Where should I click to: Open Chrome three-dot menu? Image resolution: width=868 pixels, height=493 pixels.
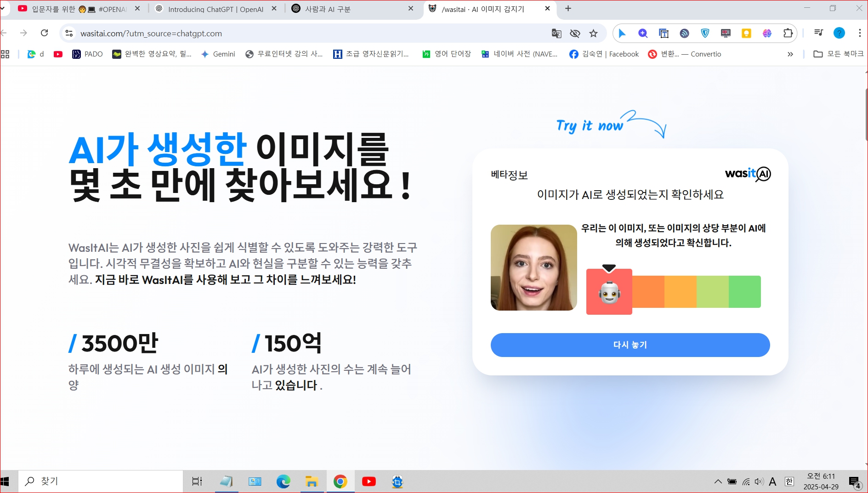(860, 33)
